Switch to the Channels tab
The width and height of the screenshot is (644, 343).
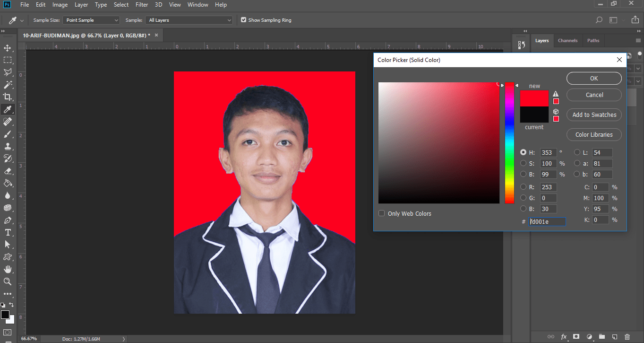pos(567,41)
